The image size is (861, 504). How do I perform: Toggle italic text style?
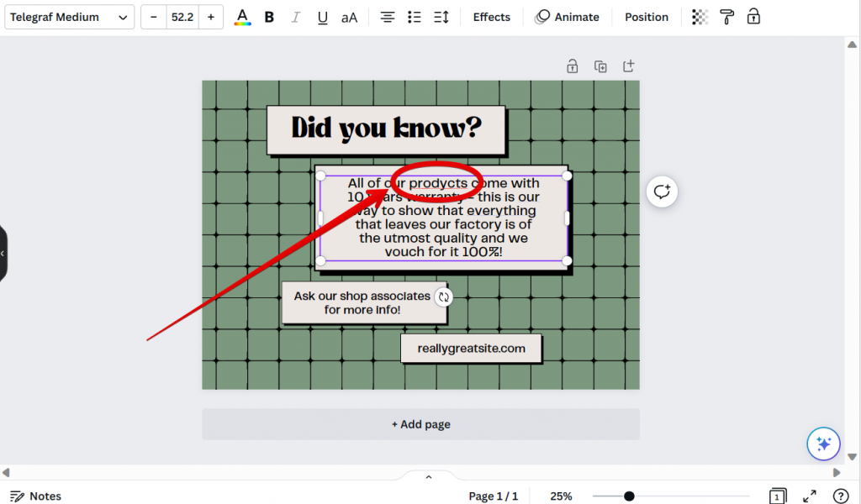click(x=295, y=17)
